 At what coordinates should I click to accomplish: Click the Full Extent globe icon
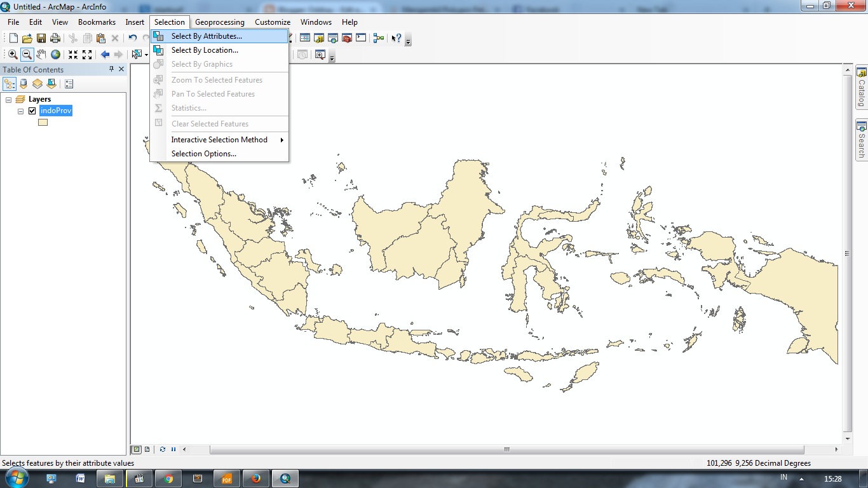pyautogui.click(x=56, y=54)
